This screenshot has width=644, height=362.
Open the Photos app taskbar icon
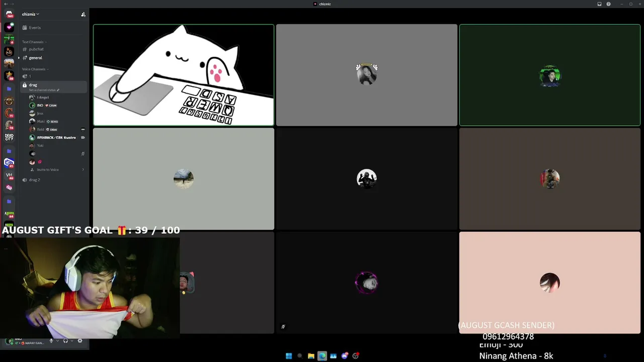333,356
